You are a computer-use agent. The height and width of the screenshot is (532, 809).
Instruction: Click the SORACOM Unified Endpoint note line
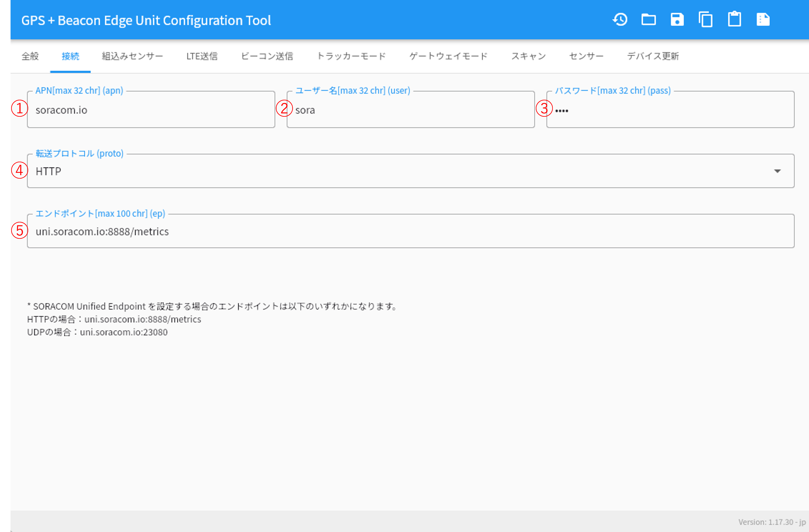pyautogui.click(x=213, y=307)
